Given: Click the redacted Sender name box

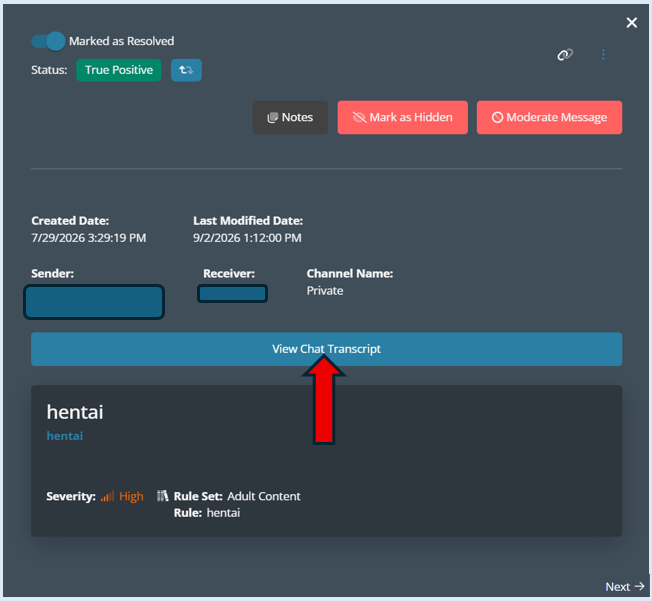Looking at the screenshot, I should pyautogui.click(x=94, y=302).
